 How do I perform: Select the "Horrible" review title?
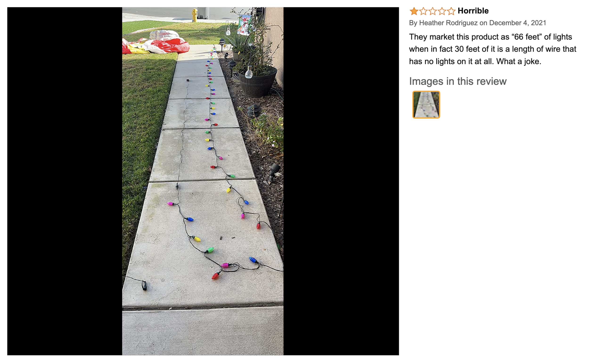[x=473, y=11]
